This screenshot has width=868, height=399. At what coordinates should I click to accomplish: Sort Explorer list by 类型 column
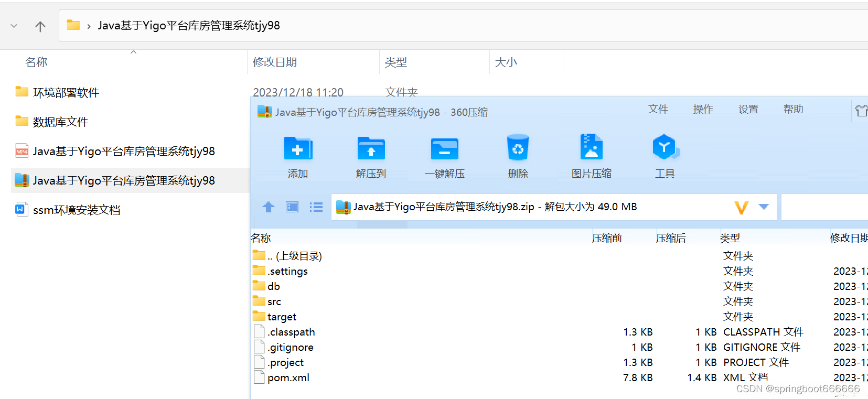[x=396, y=62]
